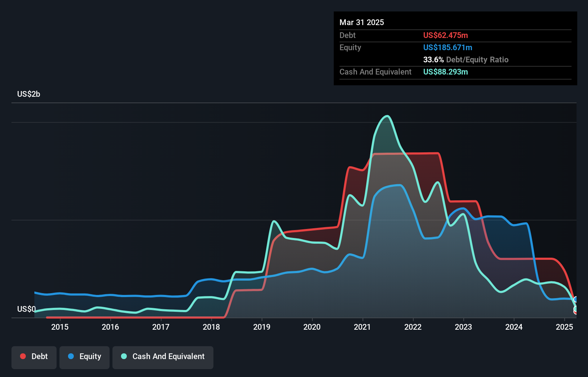The width and height of the screenshot is (588, 377).
Task: Click the red Debt legend dot
Action: [x=23, y=356]
